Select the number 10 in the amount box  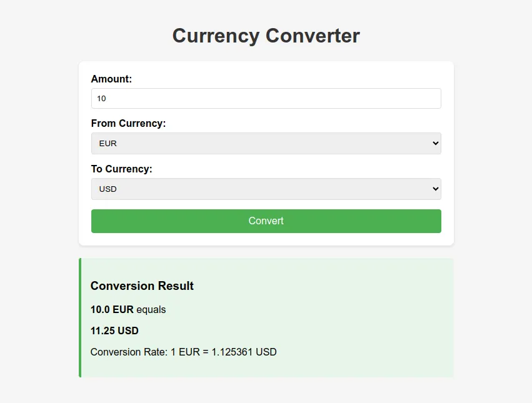tap(102, 98)
